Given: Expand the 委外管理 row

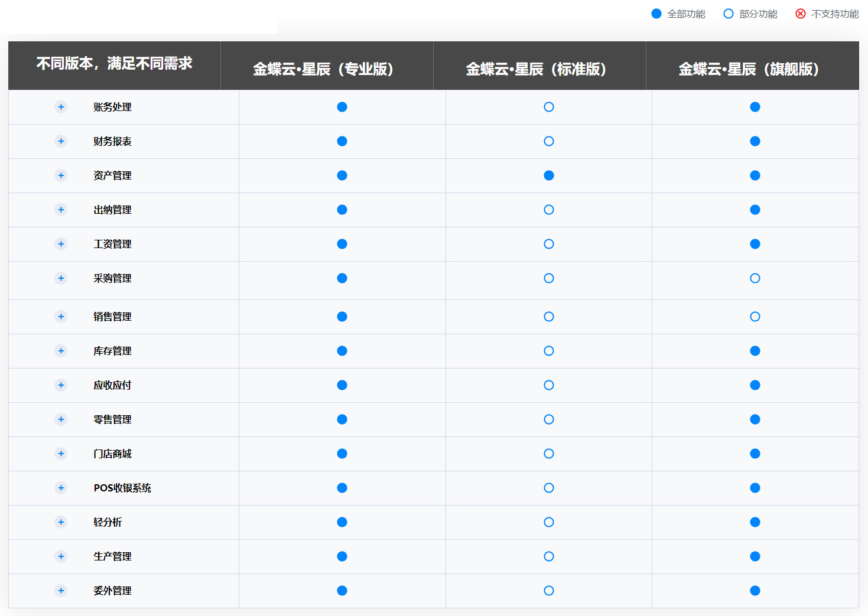Looking at the screenshot, I should [61, 591].
